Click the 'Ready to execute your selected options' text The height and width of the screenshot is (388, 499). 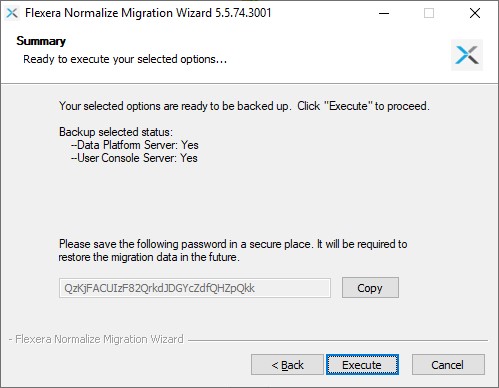[125, 59]
